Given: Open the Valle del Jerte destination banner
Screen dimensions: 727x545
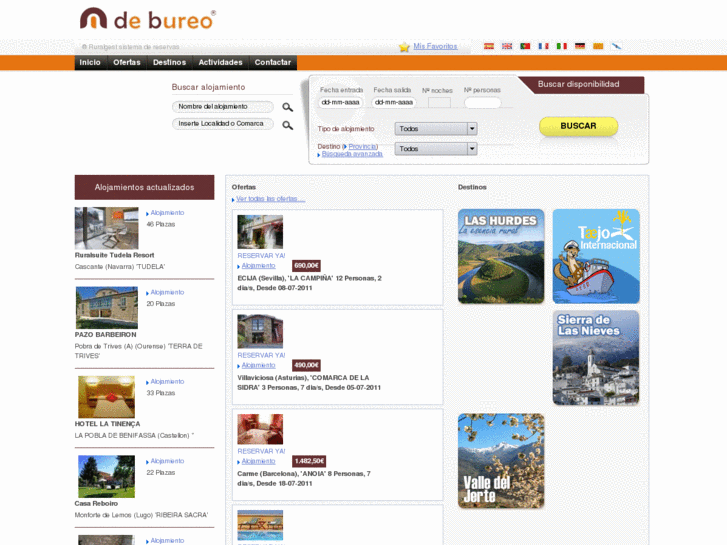Looking at the screenshot, I should click(501, 461).
